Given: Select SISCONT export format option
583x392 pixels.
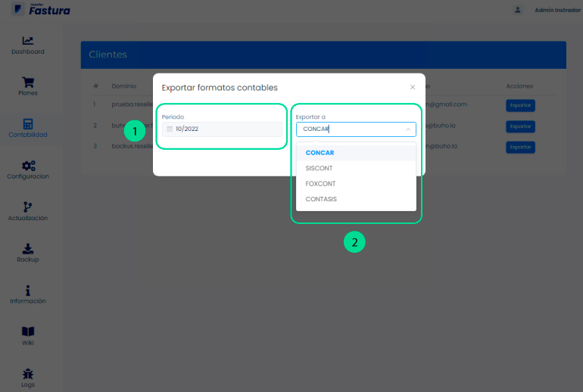Looking at the screenshot, I should 319,168.
